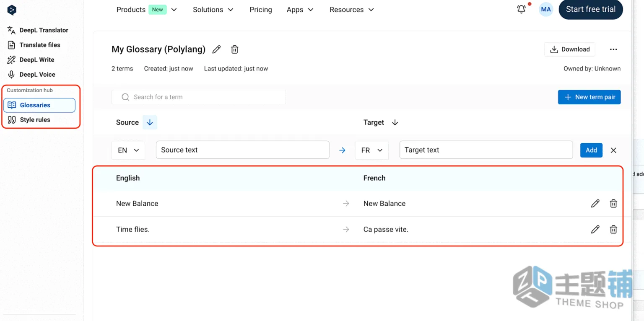The width and height of the screenshot is (644, 321).
Task: Click the pencil icon to rename glossary
Action: pyautogui.click(x=216, y=49)
